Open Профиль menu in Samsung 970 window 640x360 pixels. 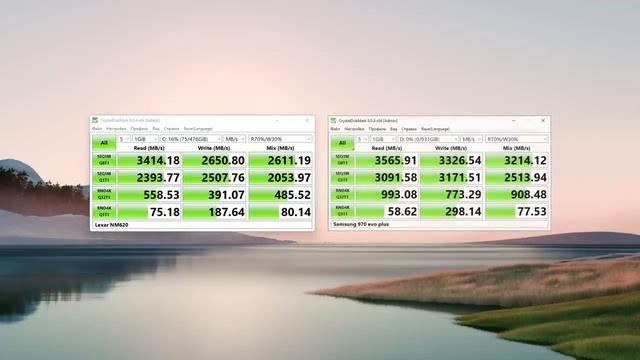coord(377,129)
